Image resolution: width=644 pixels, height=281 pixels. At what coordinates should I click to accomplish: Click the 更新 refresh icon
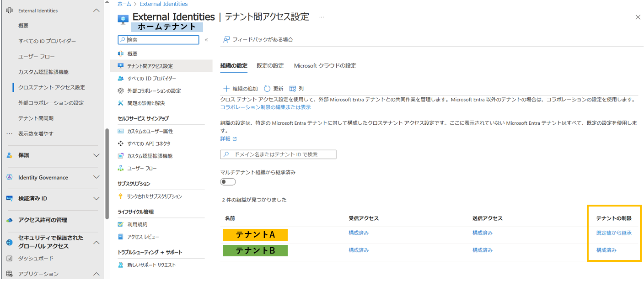pyautogui.click(x=267, y=89)
